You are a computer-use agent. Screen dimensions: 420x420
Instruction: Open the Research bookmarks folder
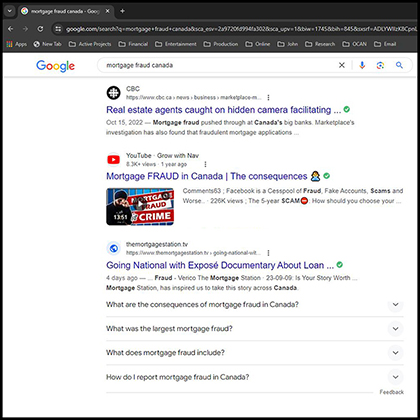320,44
